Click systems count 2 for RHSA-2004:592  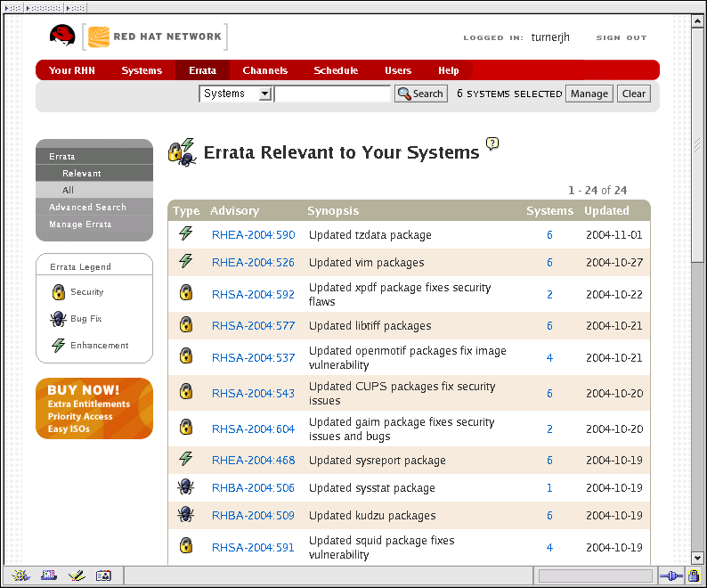(x=549, y=295)
